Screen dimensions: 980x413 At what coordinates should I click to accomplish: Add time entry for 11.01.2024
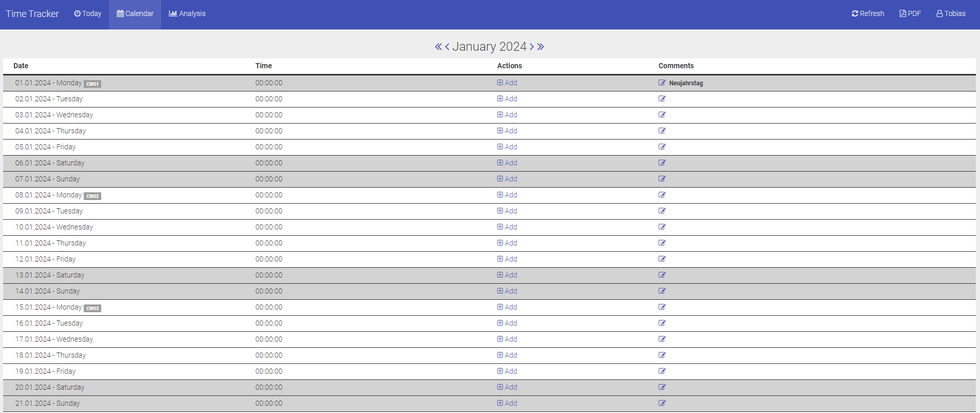[507, 243]
